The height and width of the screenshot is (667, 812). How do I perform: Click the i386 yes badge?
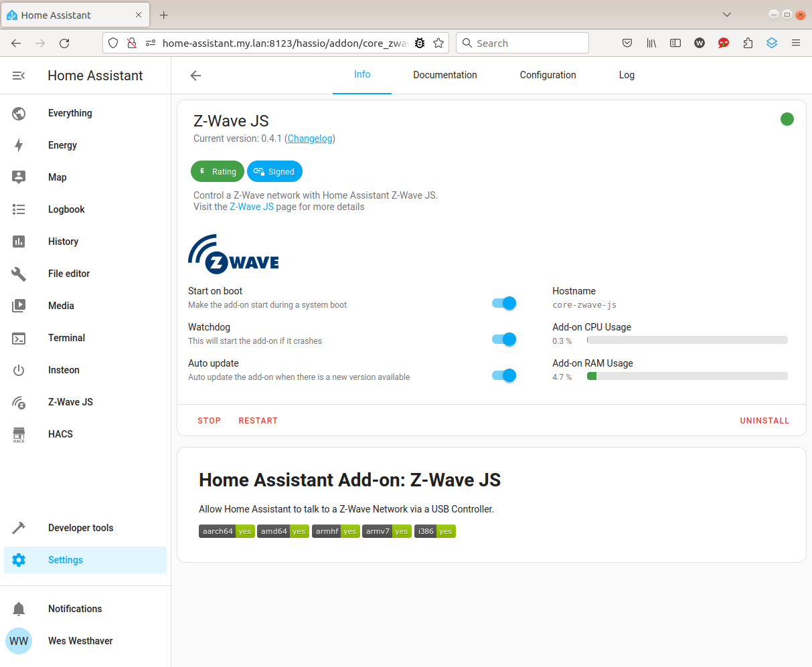point(435,531)
